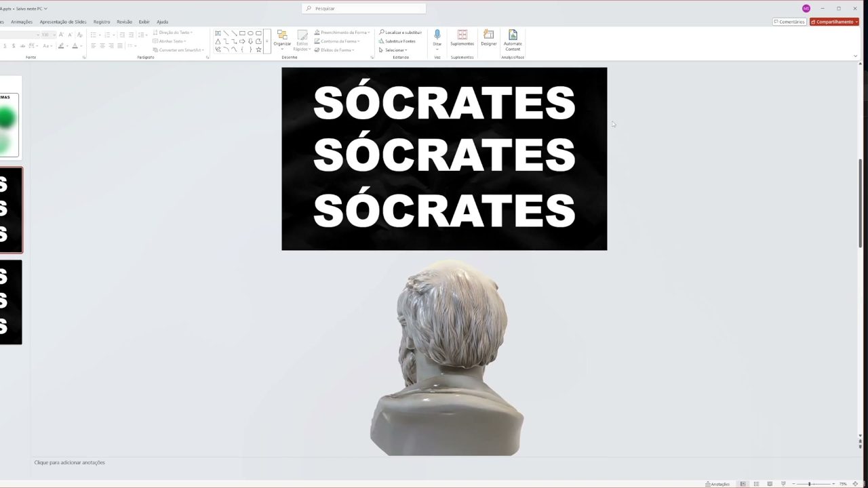Viewport: 868px width, 488px height.
Task: Clear all formatting icon
Action: 79,35
